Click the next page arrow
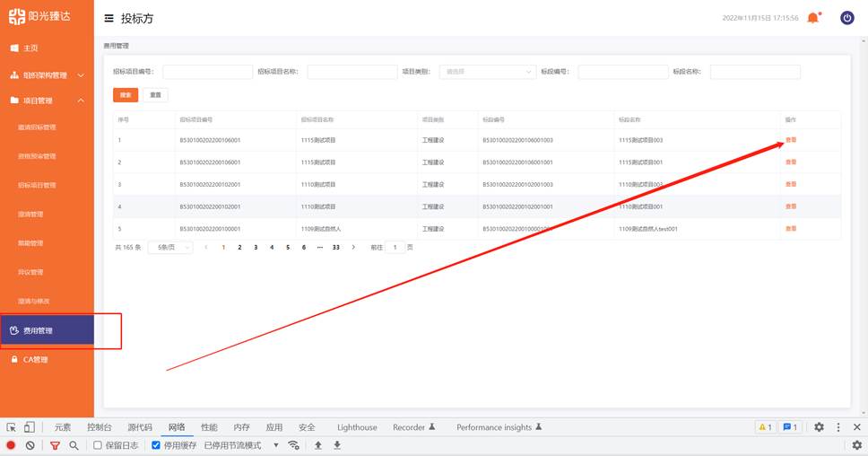This screenshot has width=868, height=456. pos(353,247)
